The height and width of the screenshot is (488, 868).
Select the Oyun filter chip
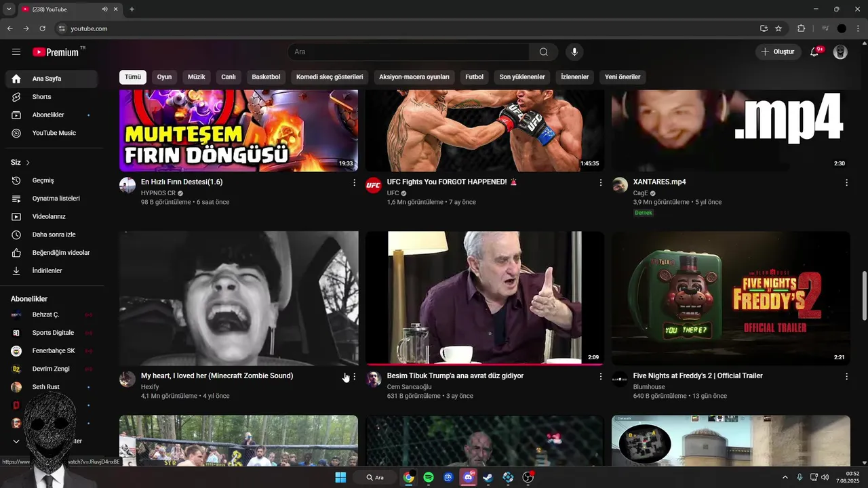(165, 77)
